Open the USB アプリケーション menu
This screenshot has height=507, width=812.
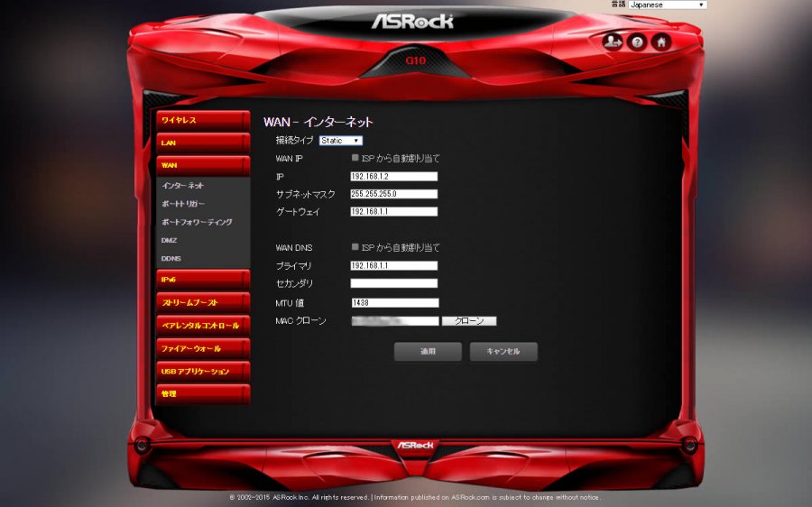click(203, 372)
